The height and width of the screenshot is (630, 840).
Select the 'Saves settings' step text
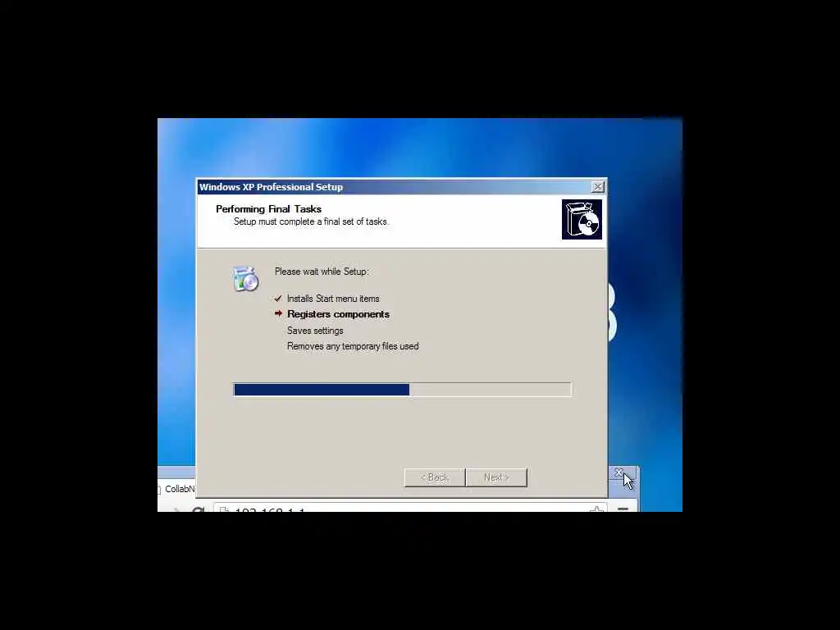click(x=315, y=331)
